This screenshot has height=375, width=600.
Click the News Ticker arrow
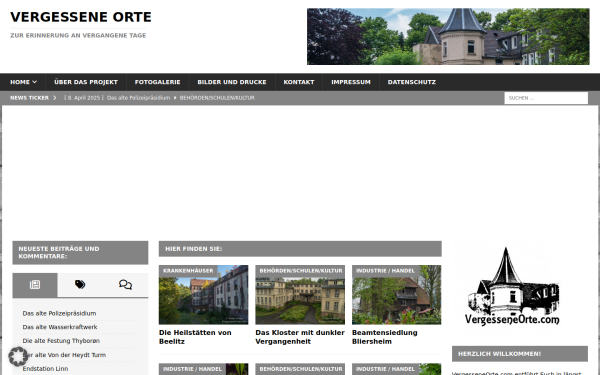tap(55, 98)
